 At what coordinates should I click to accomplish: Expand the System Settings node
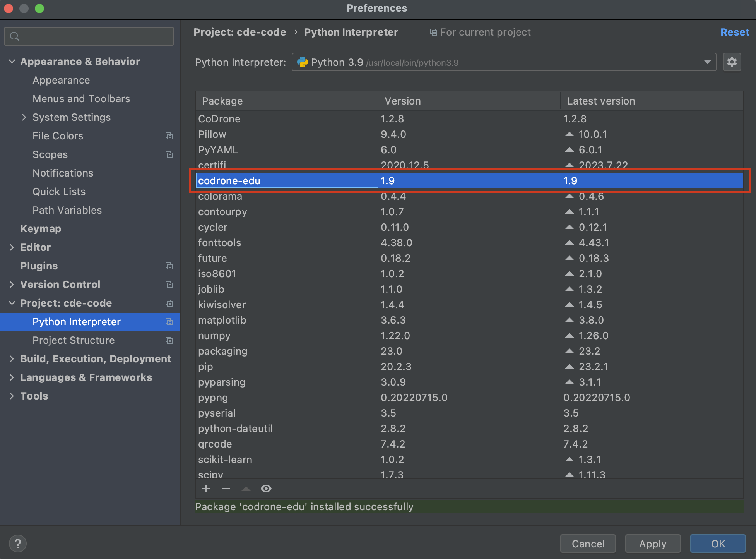(24, 117)
